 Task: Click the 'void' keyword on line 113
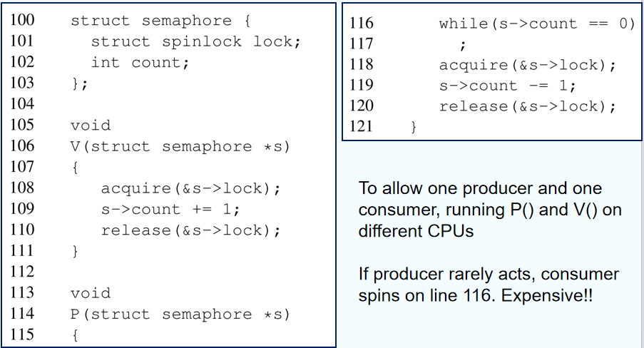[x=91, y=293]
